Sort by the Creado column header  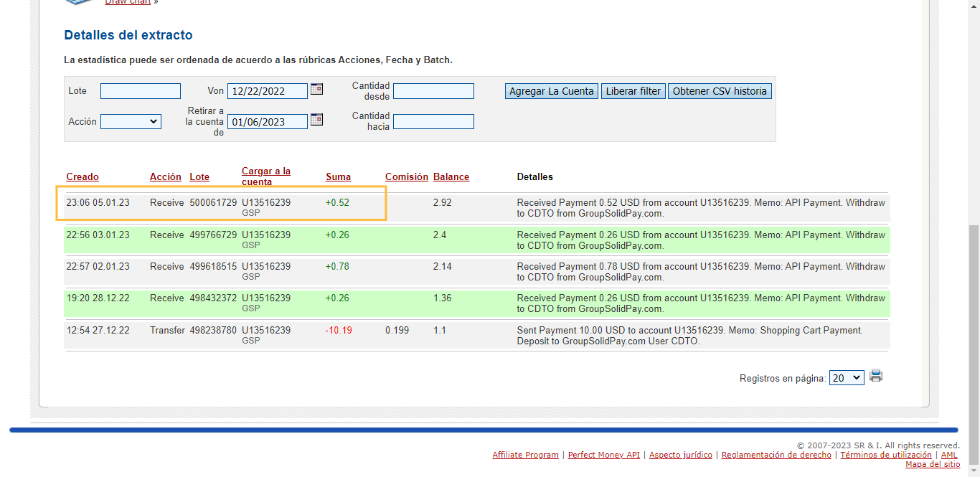click(x=83, y=177)
